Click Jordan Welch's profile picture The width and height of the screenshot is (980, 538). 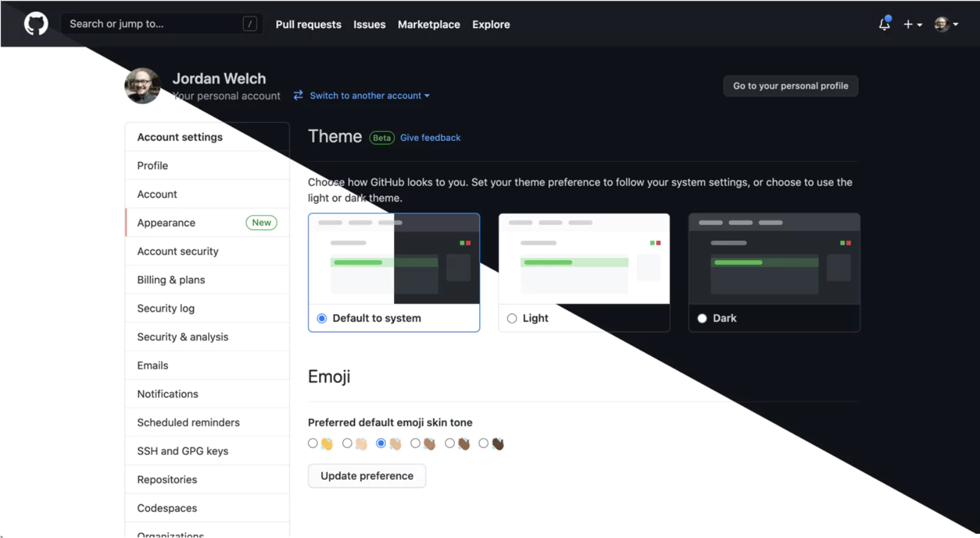tap(142, 86)
